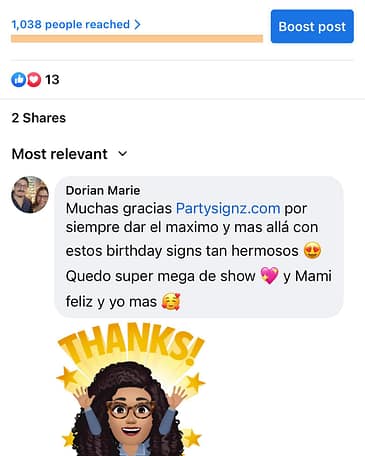Click the Dorian Marie commenter name
Image resolution: width=365 pixels, height=456 pixels.
[103, 190]
